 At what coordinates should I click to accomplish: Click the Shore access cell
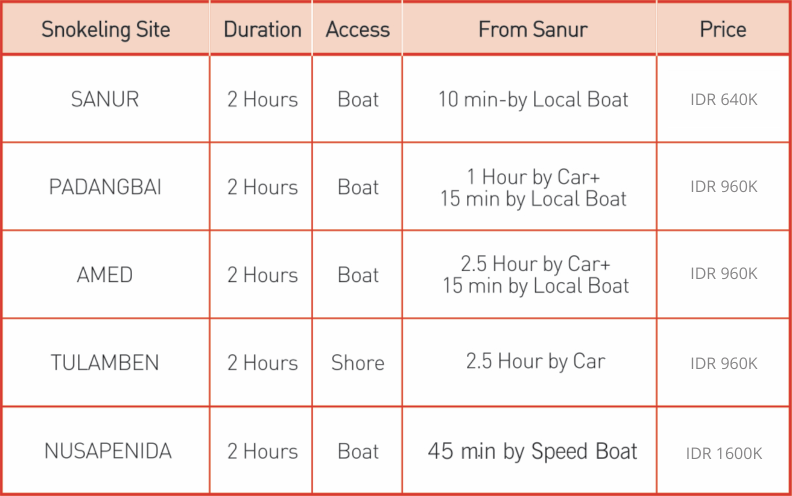pyautogui.click(x=358, y=363)
